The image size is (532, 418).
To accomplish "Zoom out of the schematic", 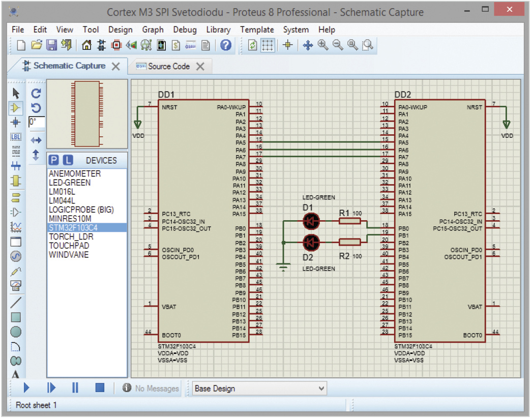I will [338, 45].
